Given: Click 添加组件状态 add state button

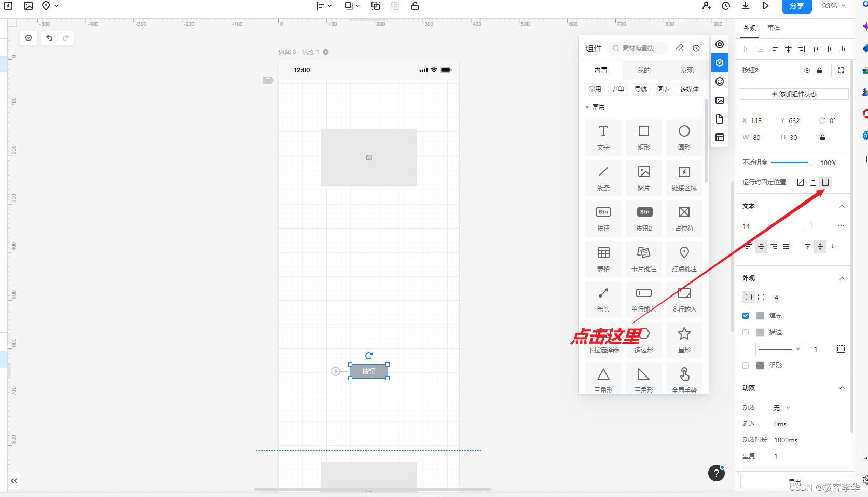Looking at the screenshot, I should click(794, 94).
